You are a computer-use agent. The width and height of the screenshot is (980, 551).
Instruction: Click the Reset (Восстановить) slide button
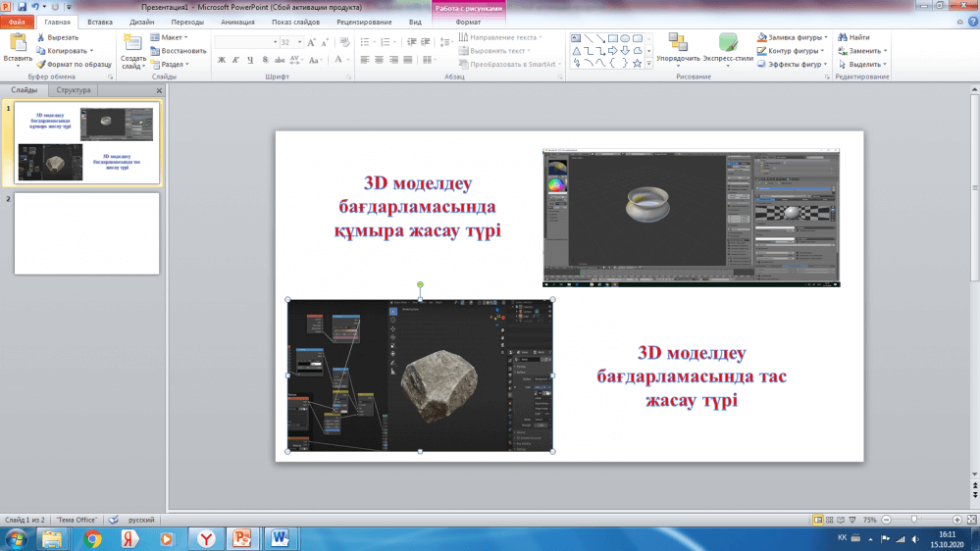179,51
